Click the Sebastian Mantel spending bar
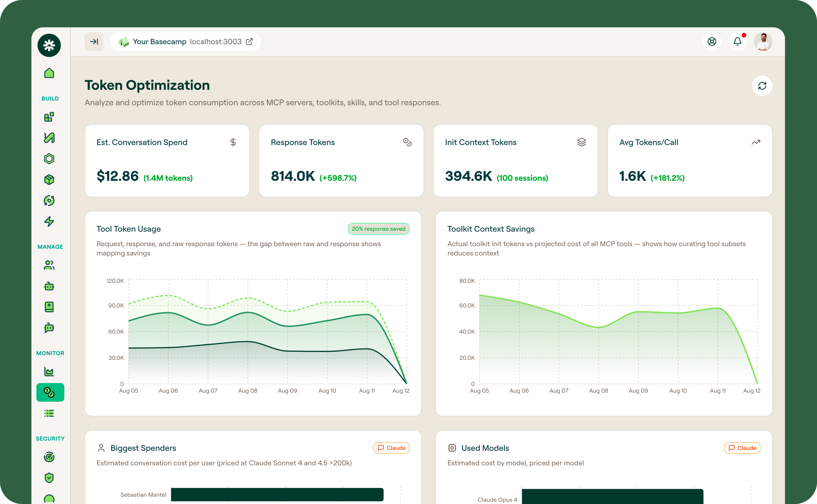Viewport: 817px width, 504px height. click(277, 495)
